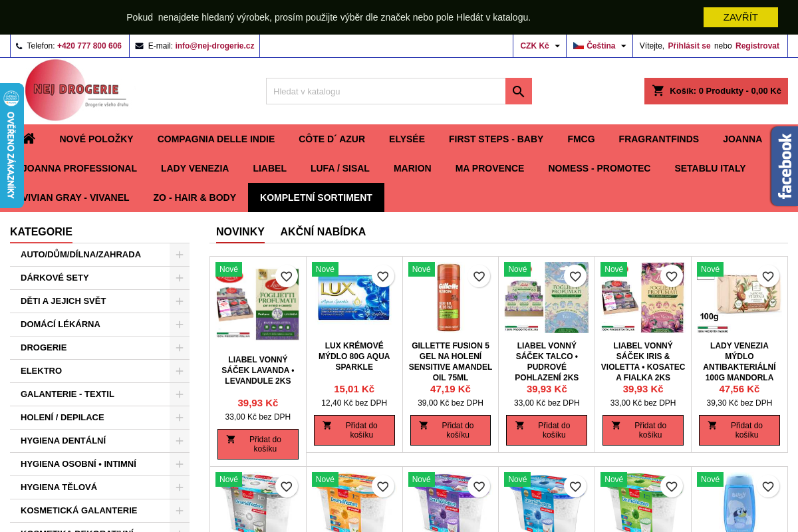Add Liabel Lavanda sachet to cart
798x532 pixels.
click(258, 444)
